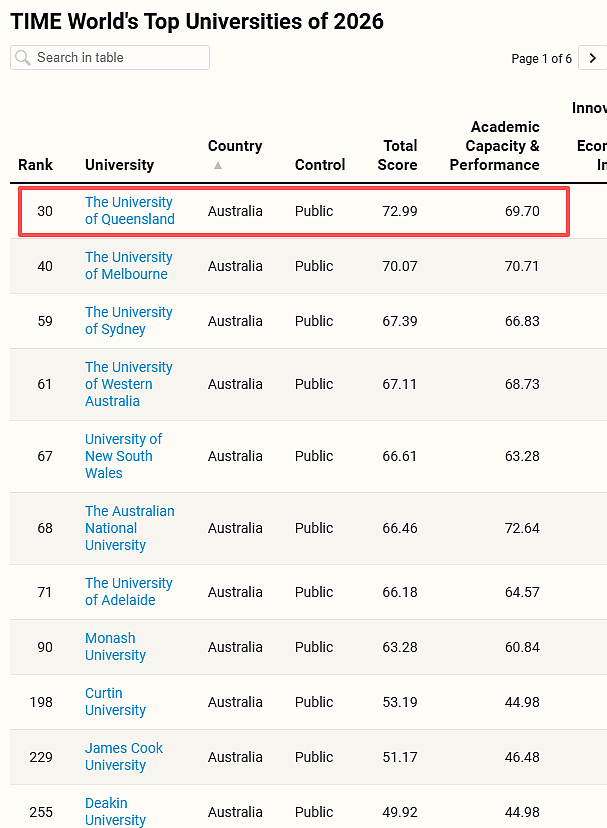Click academic score 70.71
This screenshot has height=828, width=607.
(x=522, y=266)
